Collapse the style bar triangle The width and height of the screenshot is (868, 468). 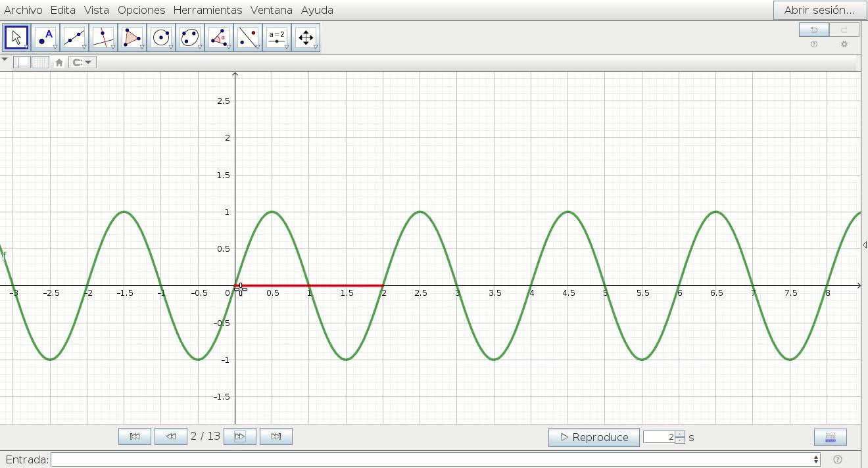click(x=5, y=60)
